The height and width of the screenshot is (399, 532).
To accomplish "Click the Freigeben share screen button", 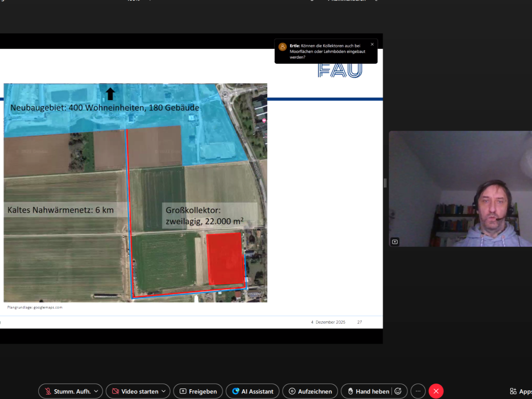I will click(198, 391).
